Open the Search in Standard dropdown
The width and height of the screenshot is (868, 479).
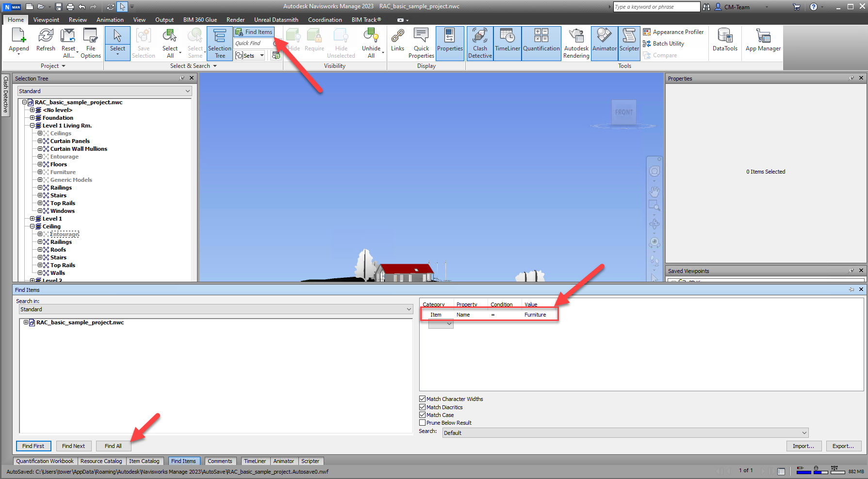point(216,309)
